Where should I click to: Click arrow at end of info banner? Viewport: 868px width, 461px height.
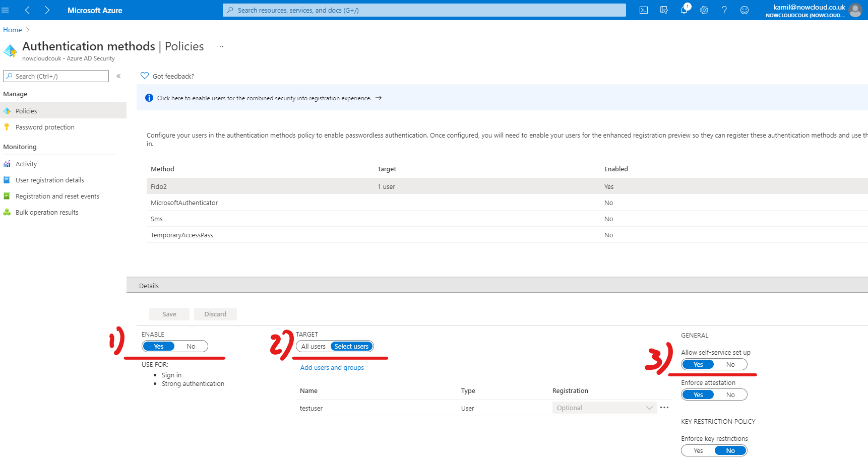(x=379, y=98)
